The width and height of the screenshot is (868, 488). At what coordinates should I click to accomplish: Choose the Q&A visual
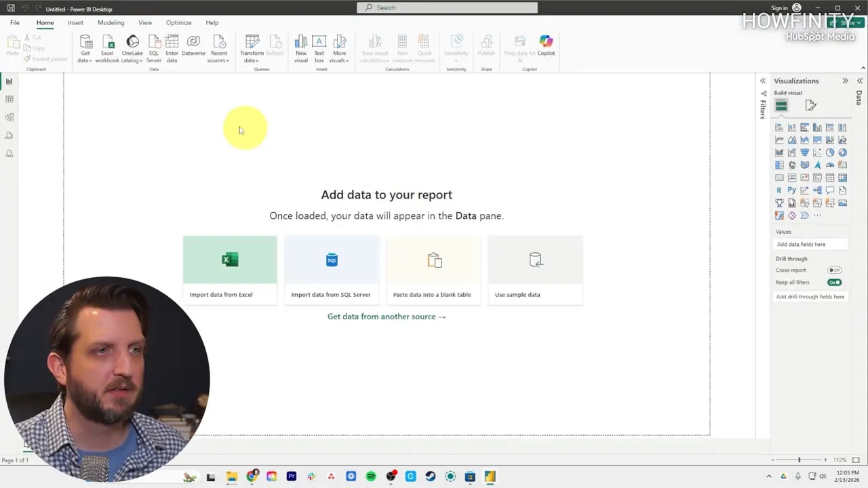830,190
